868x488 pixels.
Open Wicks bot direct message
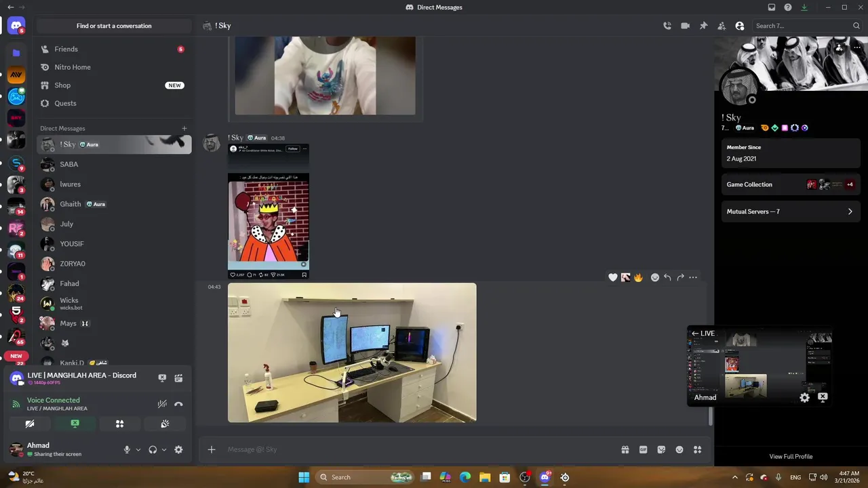(113, 304)
